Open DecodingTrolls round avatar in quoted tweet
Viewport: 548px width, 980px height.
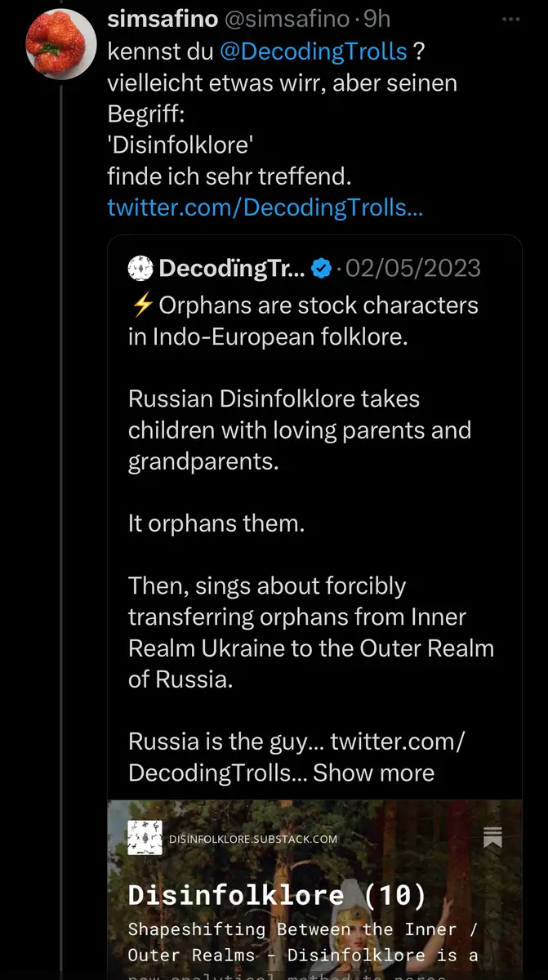pos(140,267)
